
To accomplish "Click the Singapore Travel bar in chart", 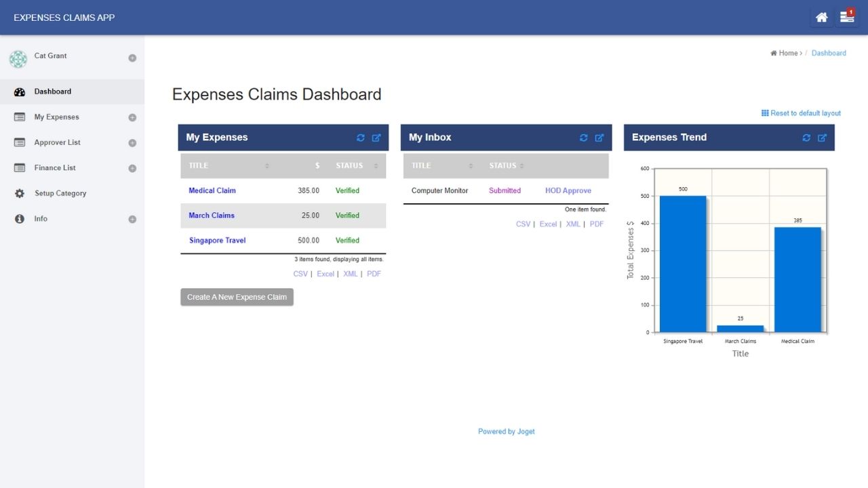I will click(683, 264).
